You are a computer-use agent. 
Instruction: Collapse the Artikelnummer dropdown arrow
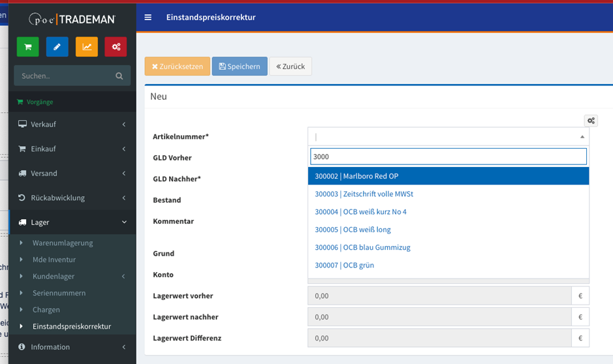click(582, 137)
